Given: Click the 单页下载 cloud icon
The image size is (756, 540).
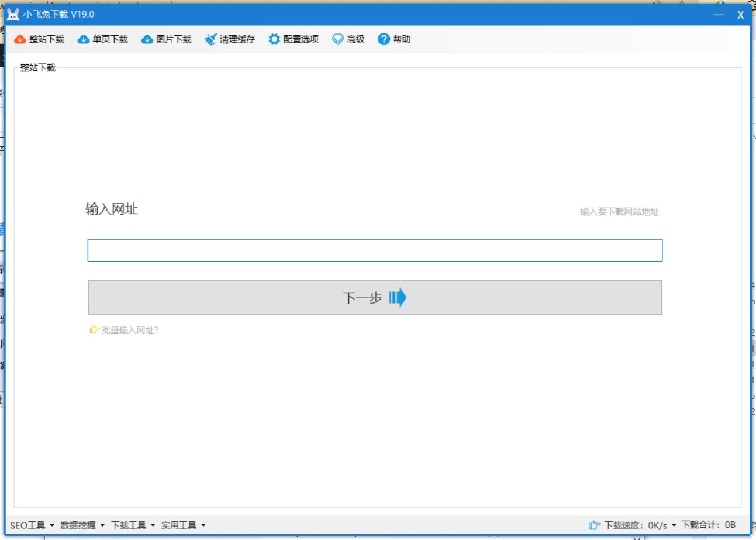Looking at the screenshot, I should pyautogui.click(x=84, y=39).
